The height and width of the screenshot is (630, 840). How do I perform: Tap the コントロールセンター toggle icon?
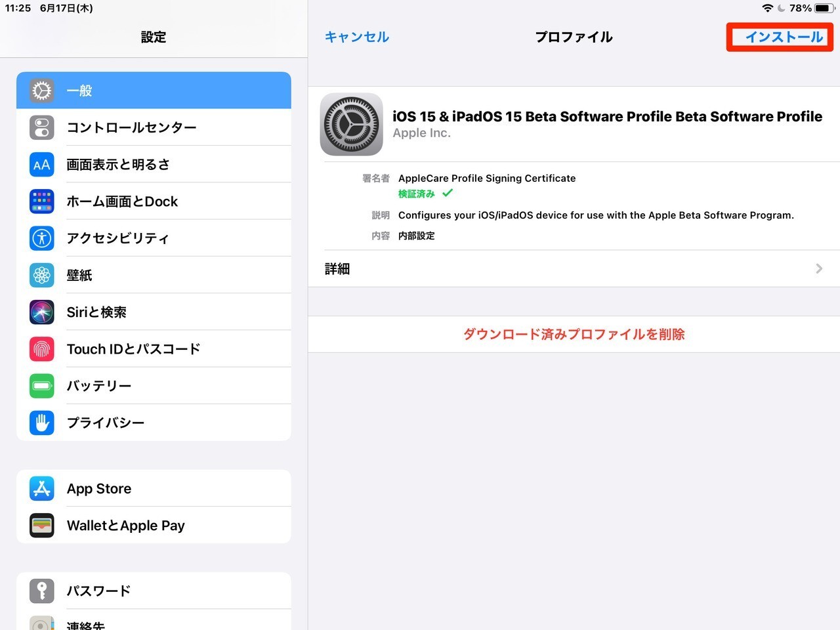[42, 127]
